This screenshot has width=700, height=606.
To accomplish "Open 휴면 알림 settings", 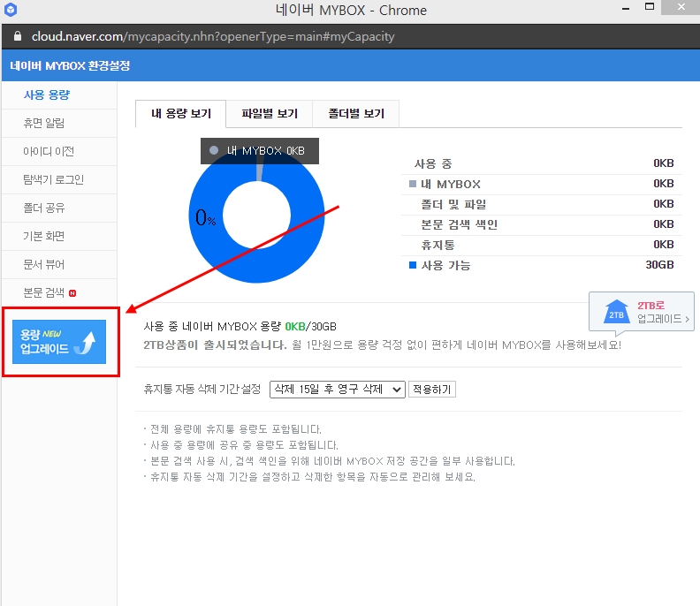I will (44, 123).
